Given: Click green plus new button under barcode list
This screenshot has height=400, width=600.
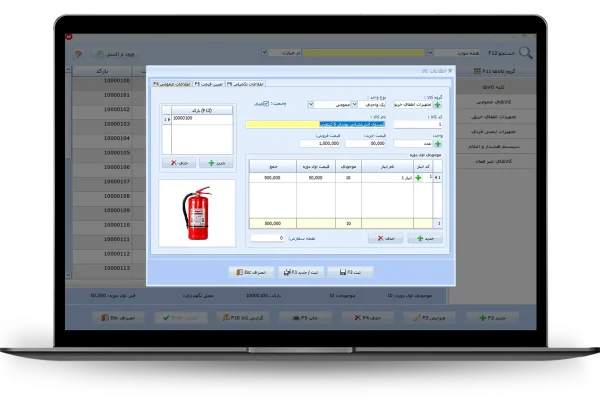Looking at the screenshot, I should point(216,163).
